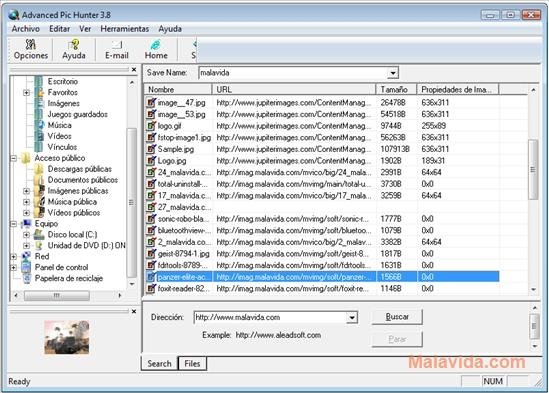Select Escritorio in the folder tree
Image resolution: width=549 pixels, height=393 pixels.
pyautogui.click(x=63, y=81)
